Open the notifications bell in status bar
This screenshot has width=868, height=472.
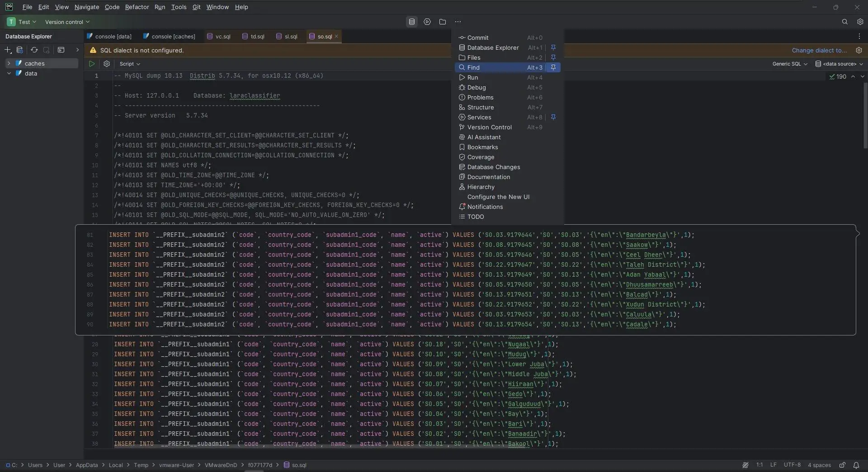856,465
